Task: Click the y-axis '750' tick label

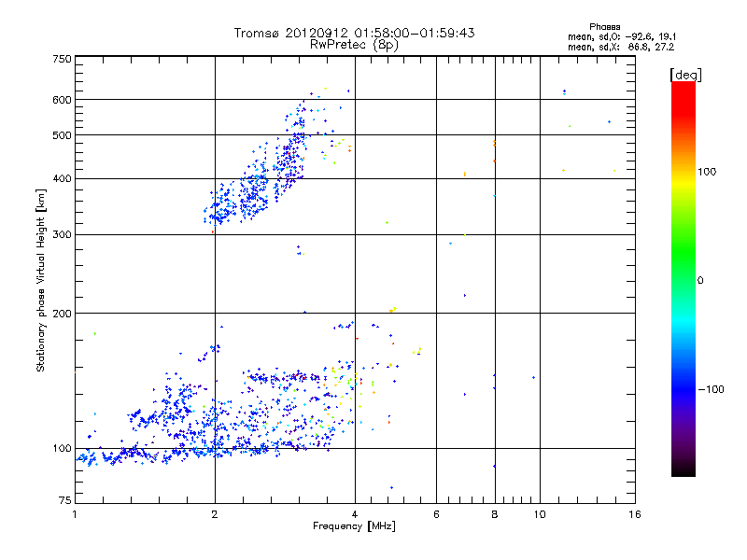Action: [x=62, y=59]
